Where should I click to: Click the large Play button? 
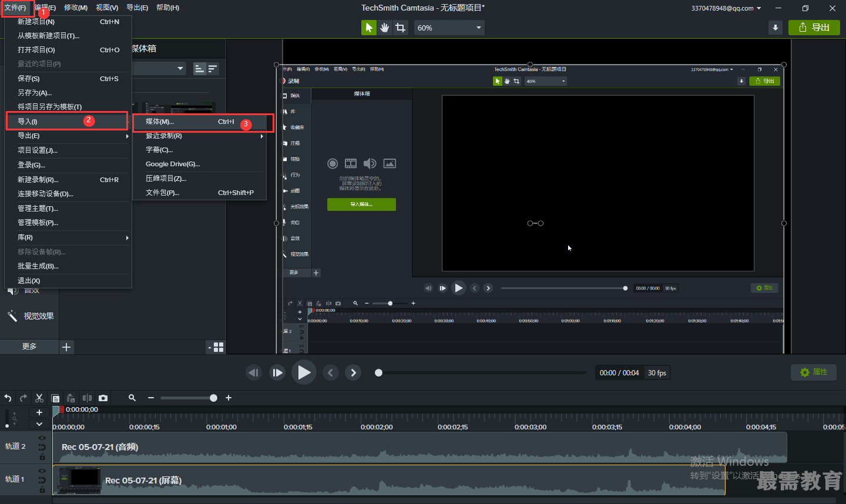pos(304,372)
